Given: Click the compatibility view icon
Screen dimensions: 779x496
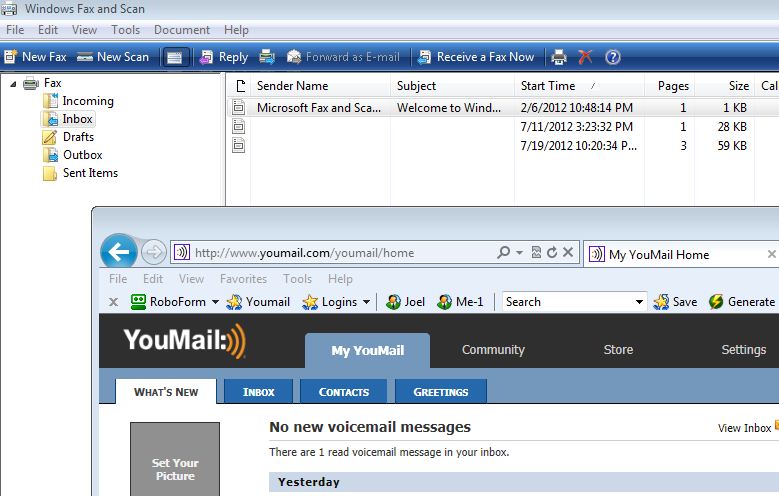Looking at the screenshot, I should (x=536, y=252).
